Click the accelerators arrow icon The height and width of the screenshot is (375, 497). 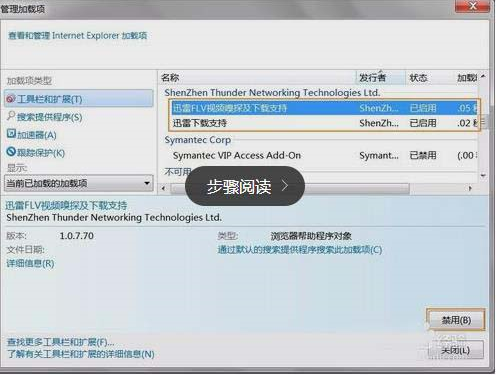11,134
